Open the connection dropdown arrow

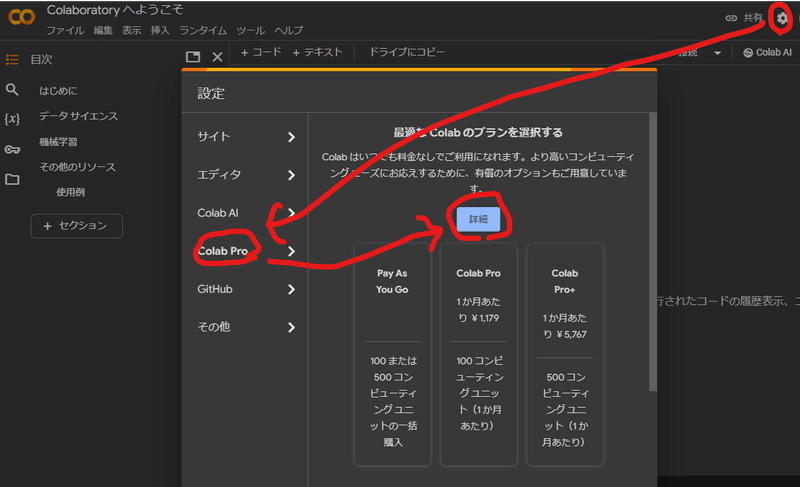717,53
